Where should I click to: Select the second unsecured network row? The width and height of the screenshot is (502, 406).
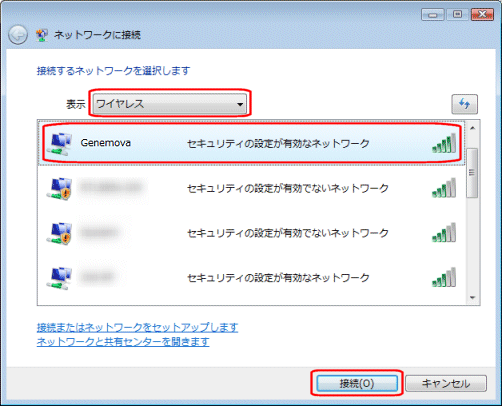click(252, 188)
